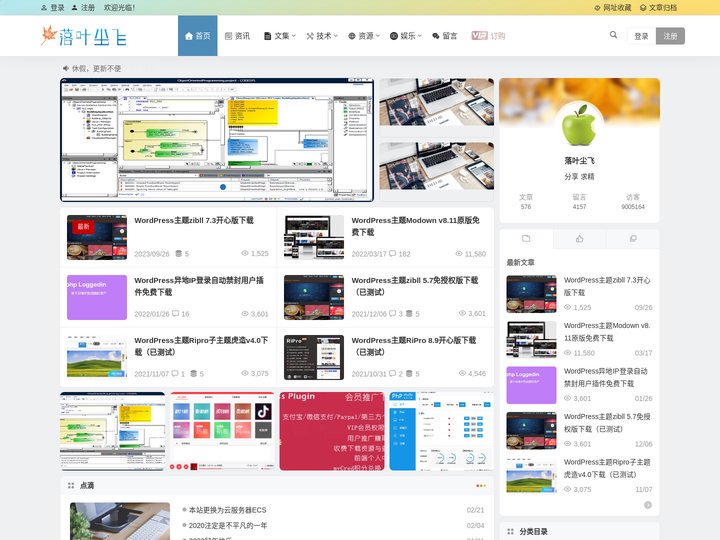This screenshot has height=540, width=720.
Task: Expand the 文集 dropdown menu
Action: tap(280, 36)
